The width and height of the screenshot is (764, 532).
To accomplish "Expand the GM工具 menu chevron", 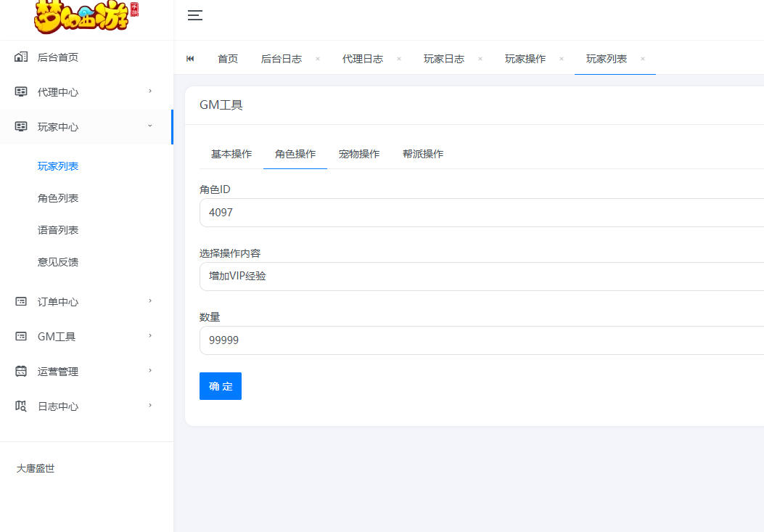I will 152,336.
